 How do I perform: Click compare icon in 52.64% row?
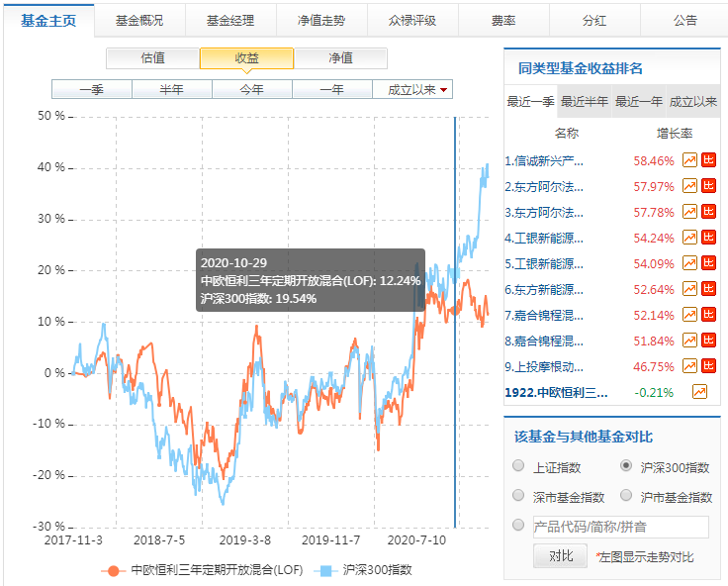(x=709, y=289)
